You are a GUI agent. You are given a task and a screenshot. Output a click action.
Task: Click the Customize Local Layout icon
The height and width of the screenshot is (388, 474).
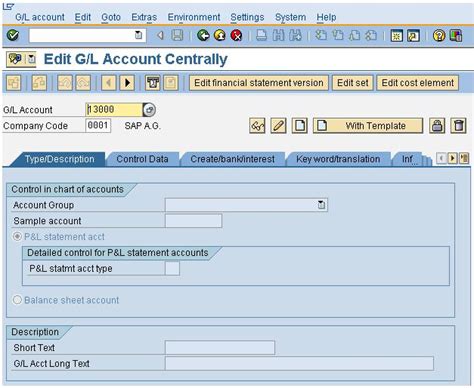(456, 35)
